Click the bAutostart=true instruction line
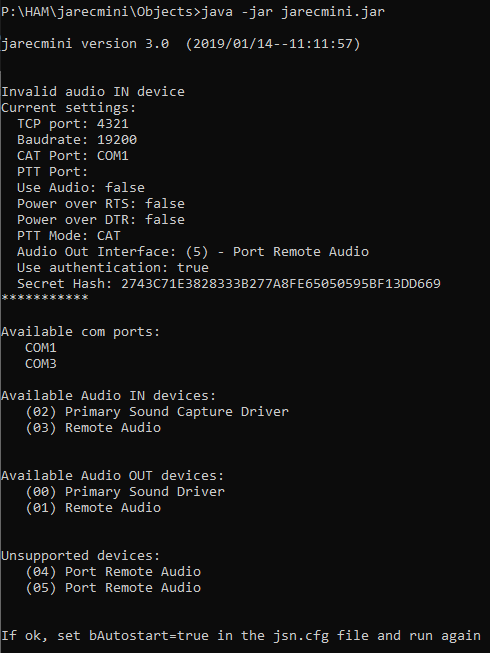Viewport: 490px width, 653px height. [241, 636]
